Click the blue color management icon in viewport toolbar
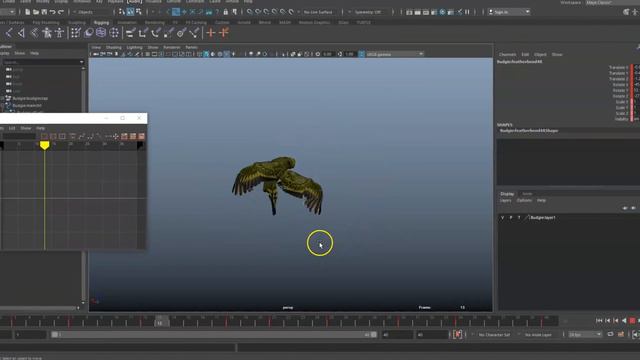This screenshot has width=640, height=360. pos(361,54)
